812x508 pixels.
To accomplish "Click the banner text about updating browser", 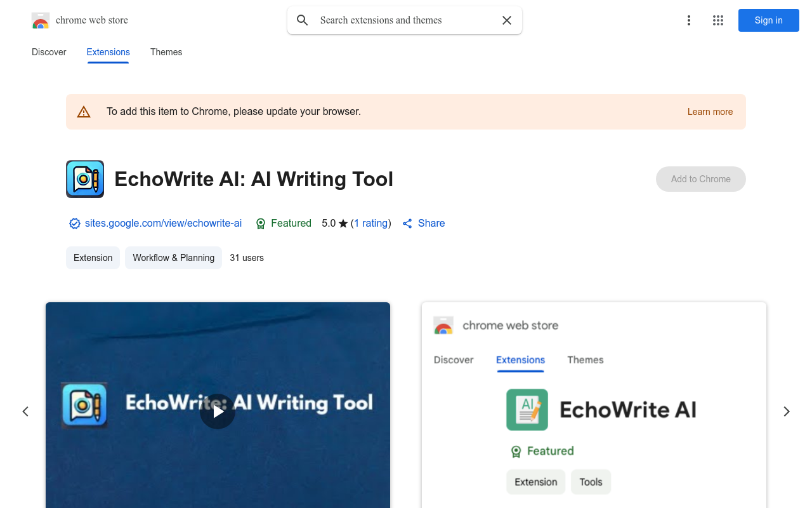I will [233, 112].
